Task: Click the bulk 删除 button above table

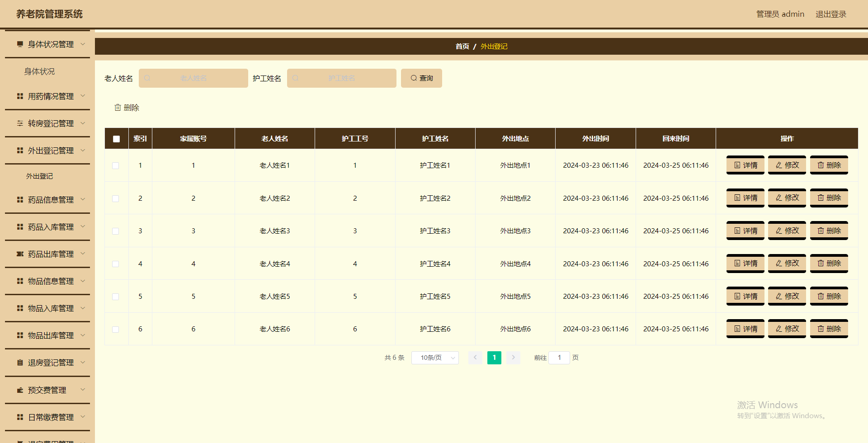Action: click(x=127, y=108)
